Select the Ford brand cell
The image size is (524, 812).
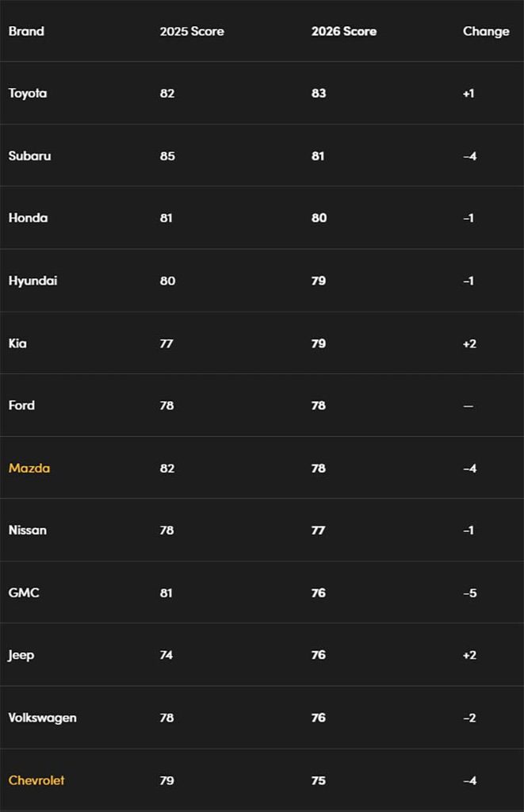[21, 405]
